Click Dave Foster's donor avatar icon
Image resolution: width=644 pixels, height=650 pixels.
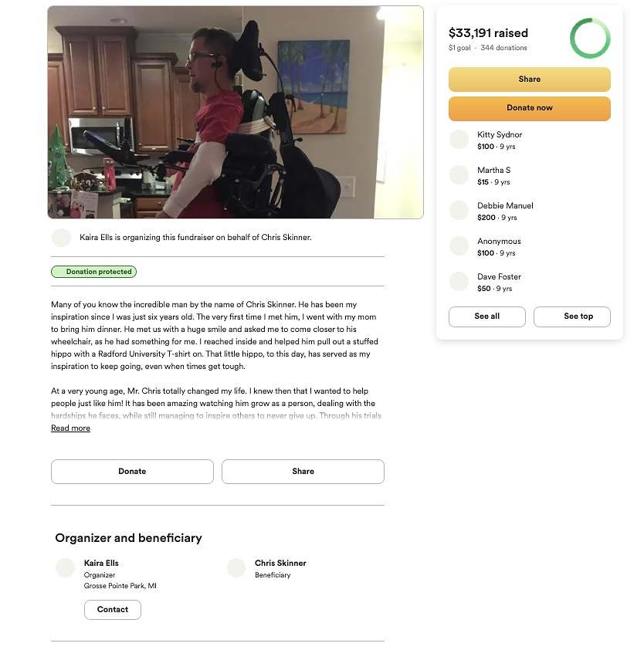coord(459,282)
